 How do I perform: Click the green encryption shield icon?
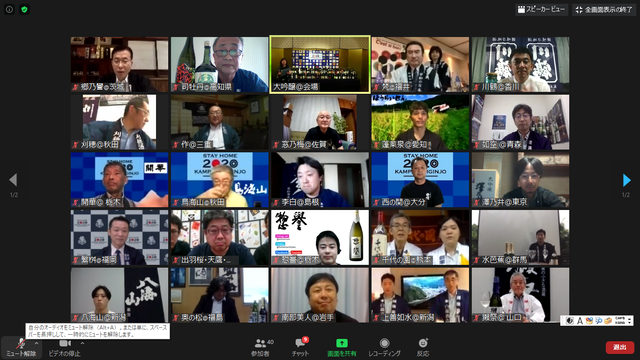(x=24, y=9)
